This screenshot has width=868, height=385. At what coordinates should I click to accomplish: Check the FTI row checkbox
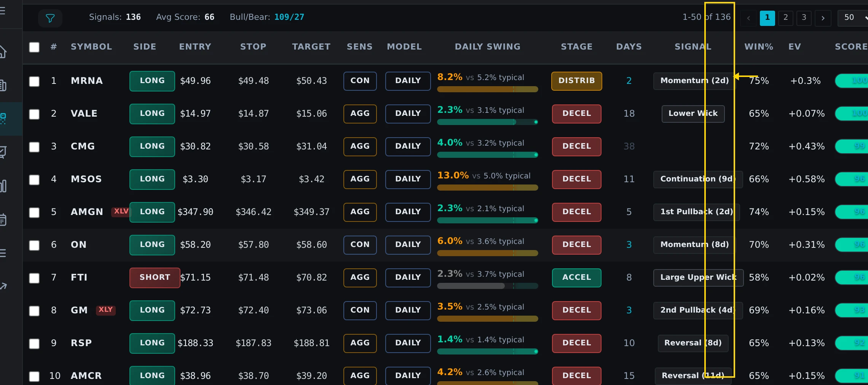(34, 278)
